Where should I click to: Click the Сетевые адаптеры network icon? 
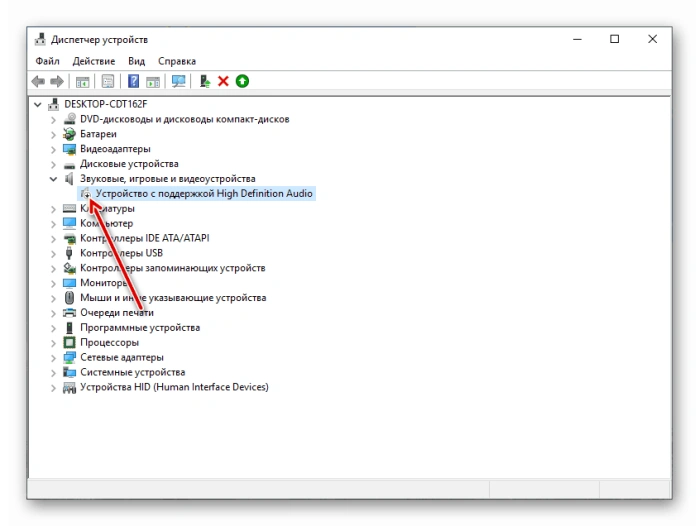(x=70, y=358)
